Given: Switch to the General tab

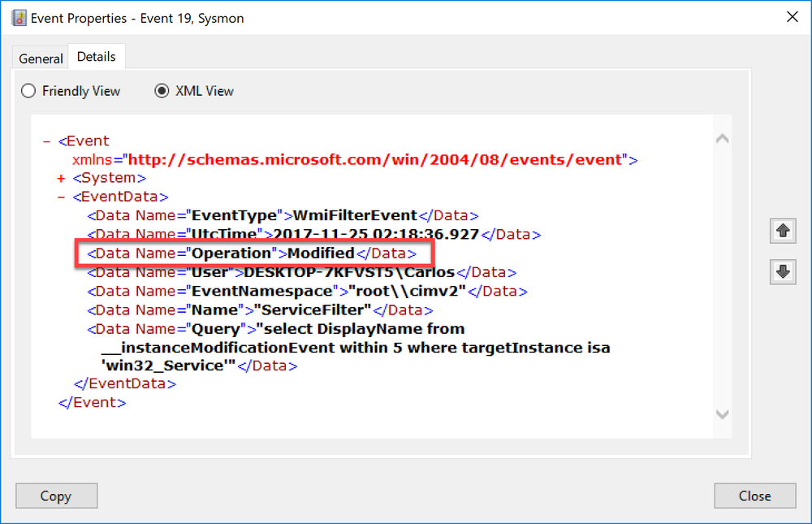Looking at the screenshot, I should coord(41,58).
